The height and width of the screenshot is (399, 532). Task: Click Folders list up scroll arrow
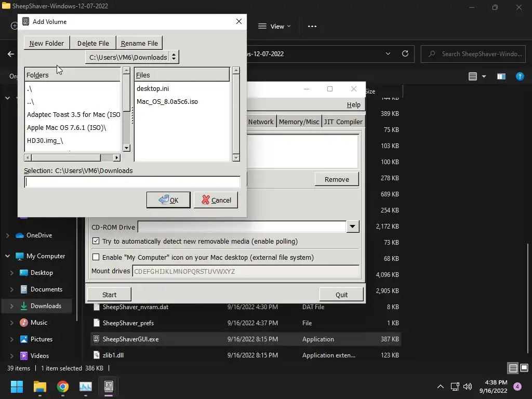(x=127, y=71)
